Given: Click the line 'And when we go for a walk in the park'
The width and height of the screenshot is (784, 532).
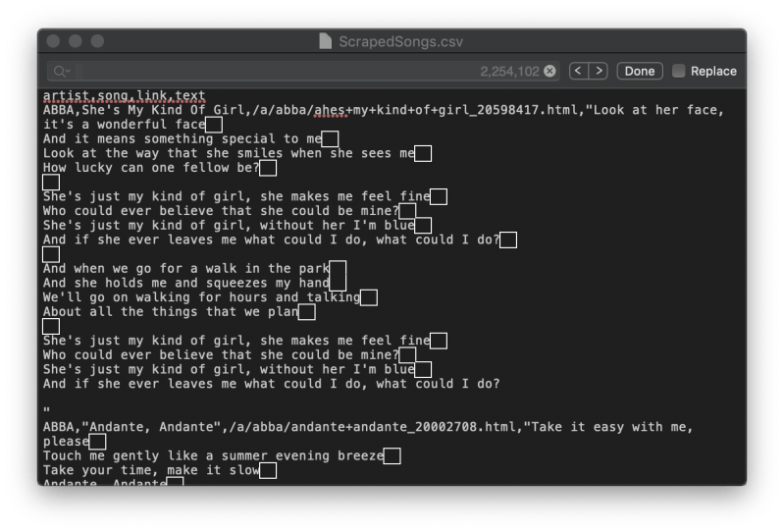Looking at the screenshot, I should (186, 269).
